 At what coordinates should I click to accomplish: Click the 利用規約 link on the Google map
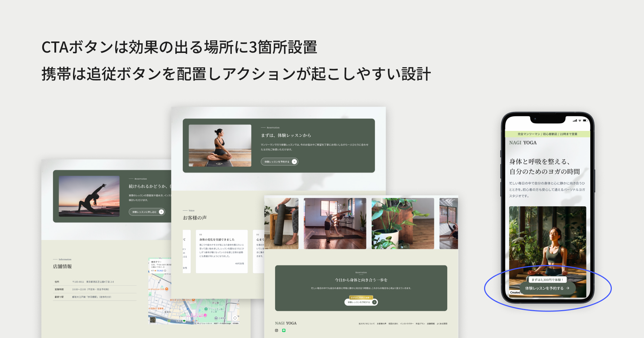click(236, 323)
